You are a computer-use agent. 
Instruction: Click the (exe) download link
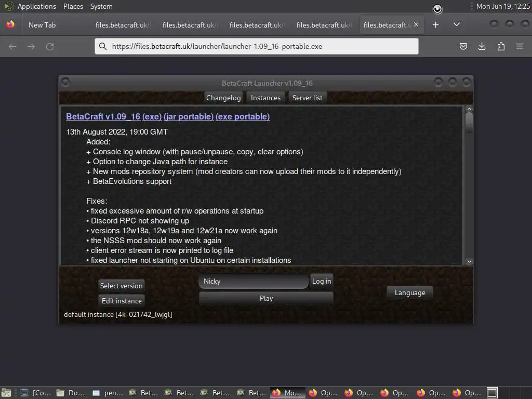[152, 116]
